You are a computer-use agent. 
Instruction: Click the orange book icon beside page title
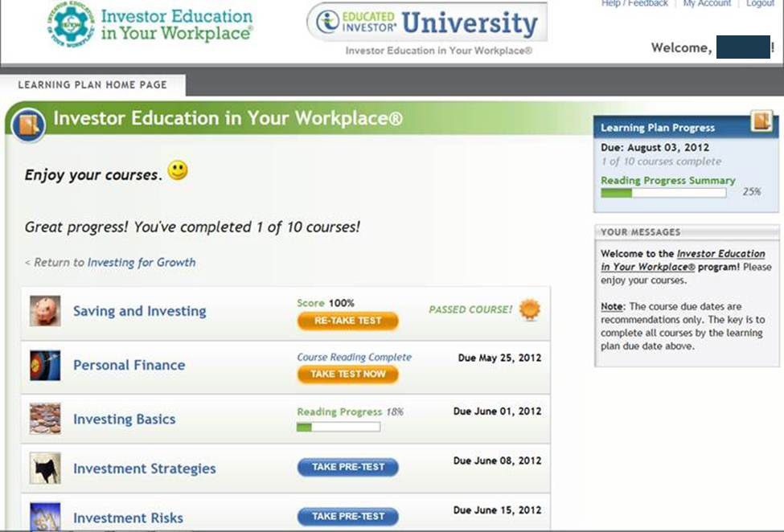coord(29,125)
